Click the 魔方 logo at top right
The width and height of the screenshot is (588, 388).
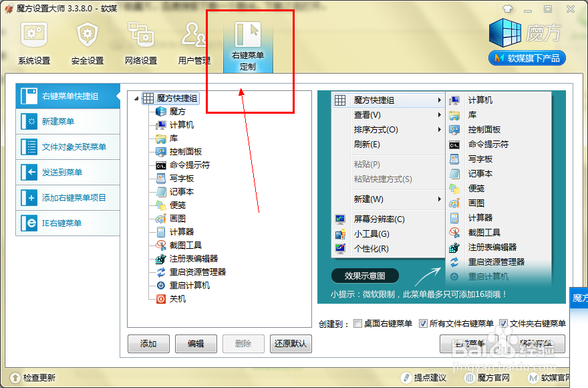tap(527, 33)
